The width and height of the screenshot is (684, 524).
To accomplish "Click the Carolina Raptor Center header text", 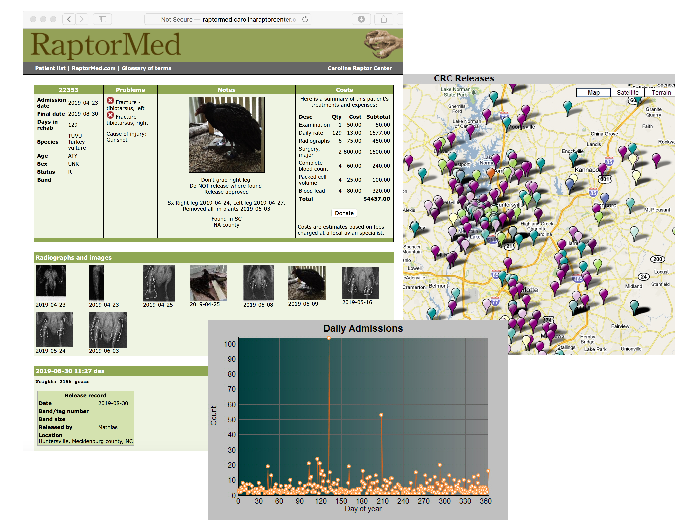I will 359,68.
